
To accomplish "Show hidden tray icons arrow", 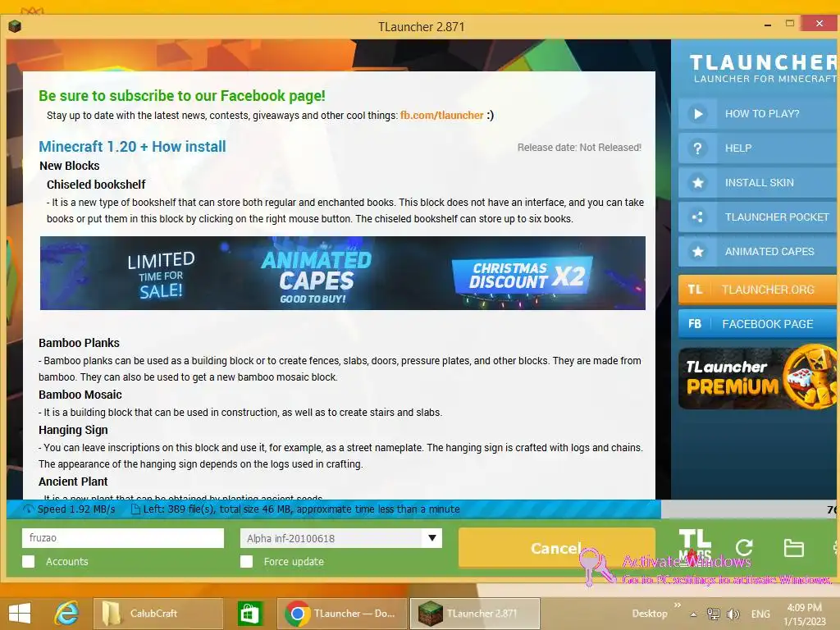I will (x=693, y=614).
